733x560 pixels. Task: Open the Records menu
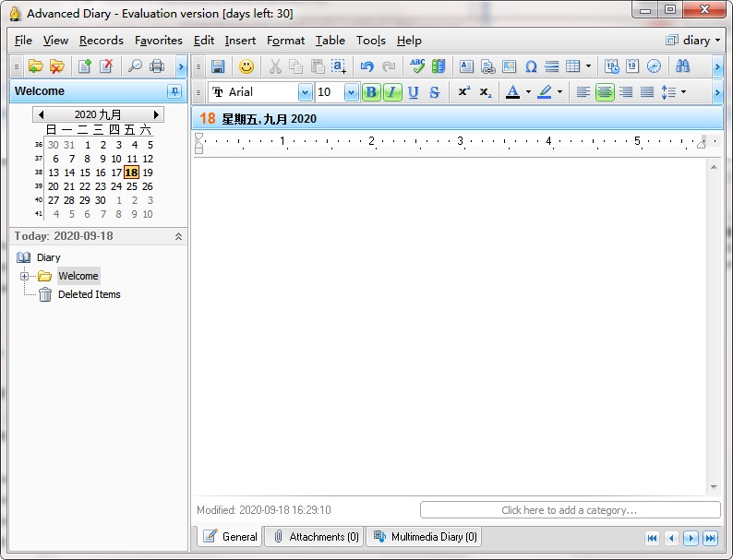(x=101, y=41)
